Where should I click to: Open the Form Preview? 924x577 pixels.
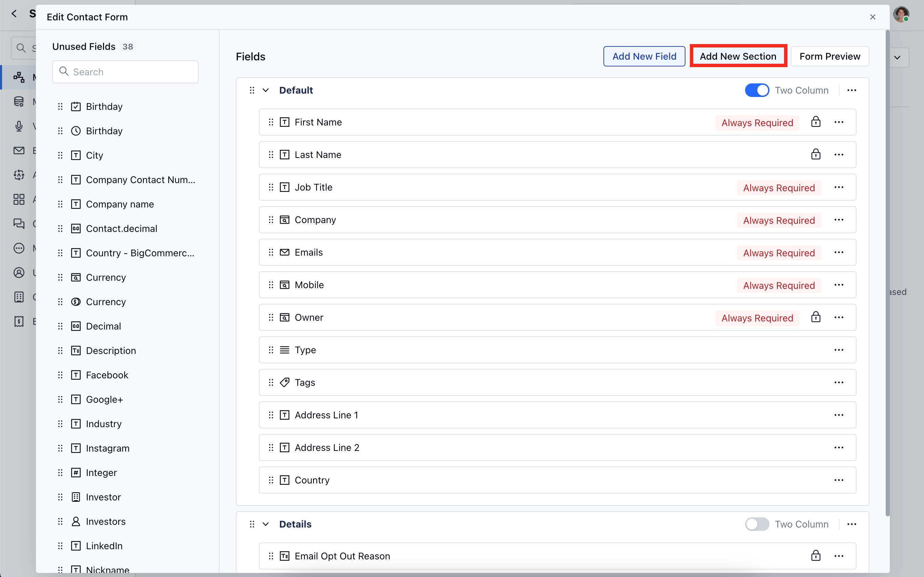tap(829, 57)
